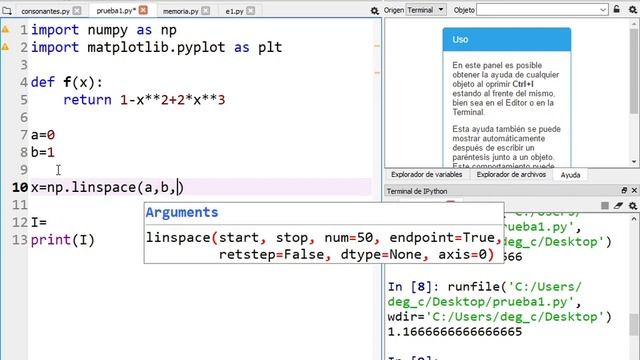Close the consonantes.py tab
Screen dimensions: 640x360
point(77,11)
